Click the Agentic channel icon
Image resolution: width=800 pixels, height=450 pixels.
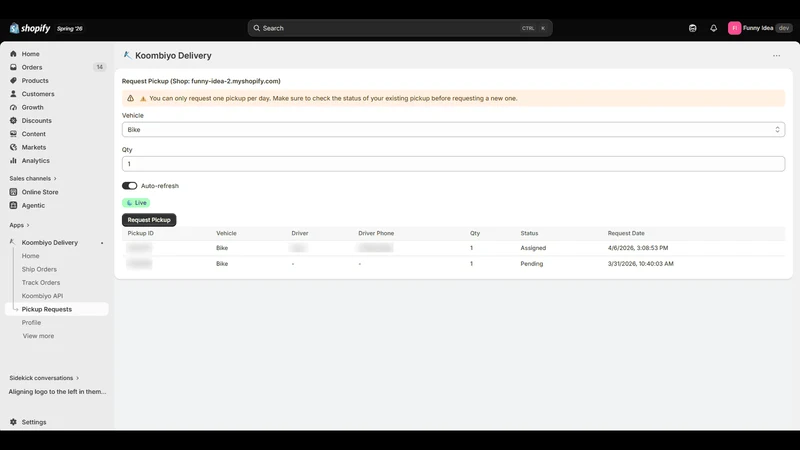[x=13, y=205]
